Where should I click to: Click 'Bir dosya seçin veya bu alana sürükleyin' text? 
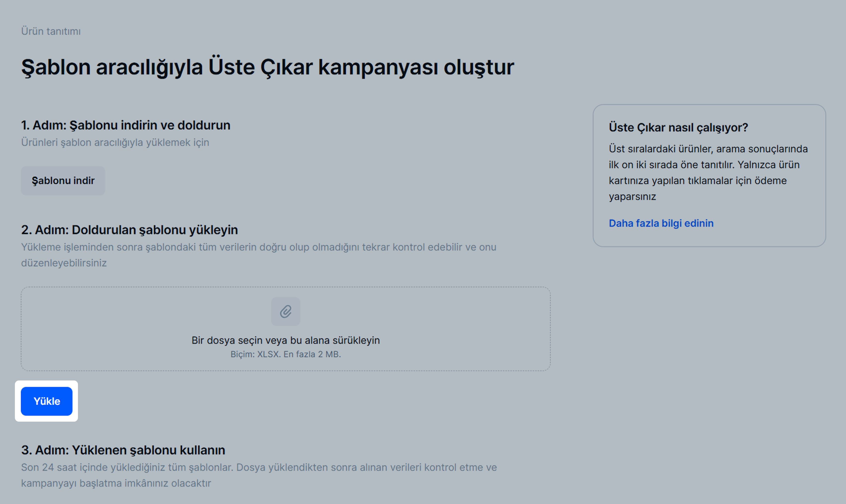point(285,340)
